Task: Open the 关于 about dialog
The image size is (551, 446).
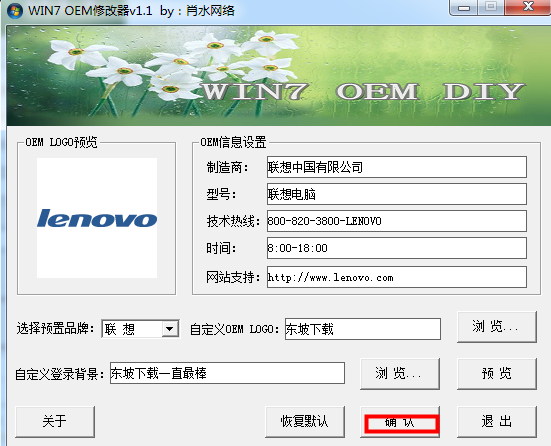Action: pos(55,421)
